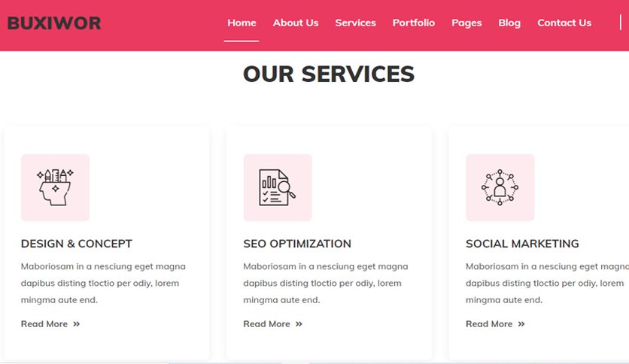The image size is (629, 364).
Task: Select the SEO OPTIMIZATION heading
Action: 297,244
